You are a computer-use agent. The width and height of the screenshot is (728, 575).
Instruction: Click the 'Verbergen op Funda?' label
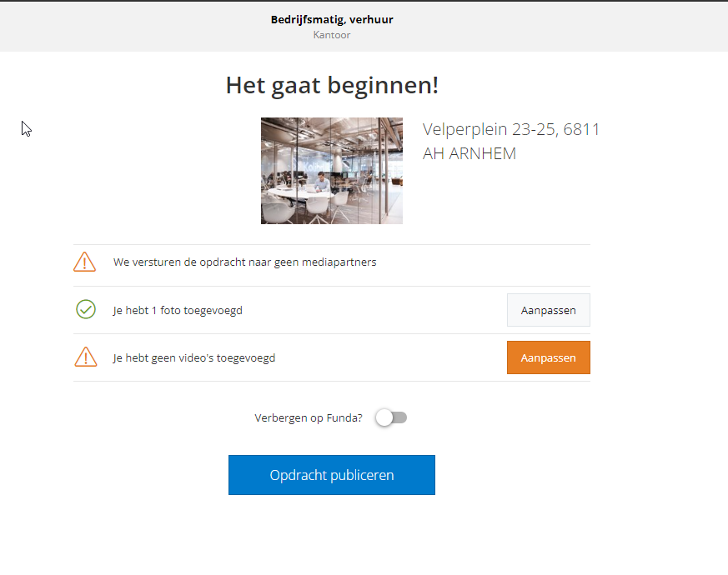309,418
